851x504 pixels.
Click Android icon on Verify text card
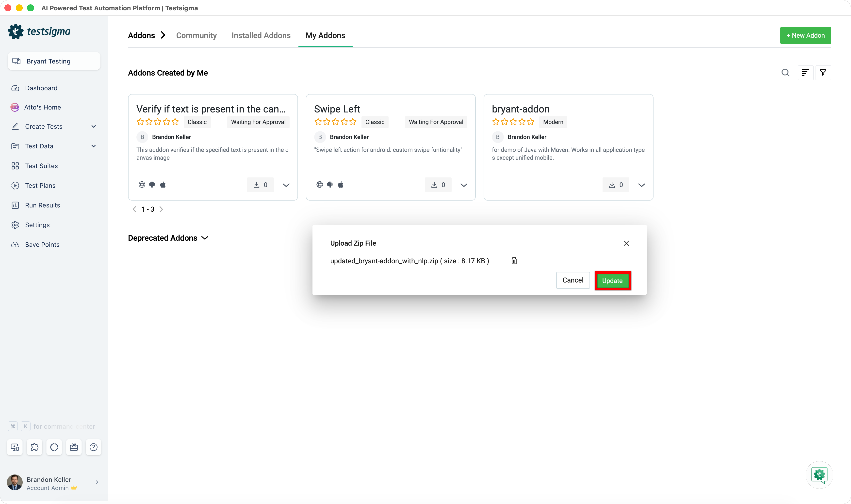(x=152, y=185)
